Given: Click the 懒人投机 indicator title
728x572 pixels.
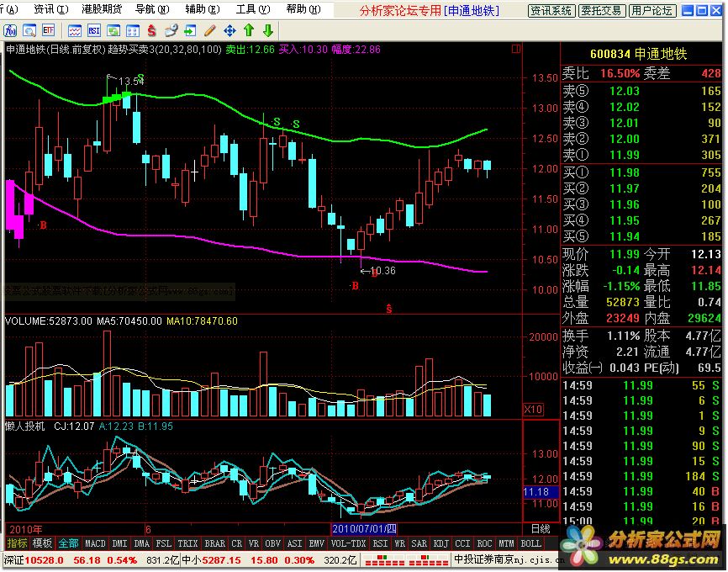Looking at the screenshot, I should (24, 426).
